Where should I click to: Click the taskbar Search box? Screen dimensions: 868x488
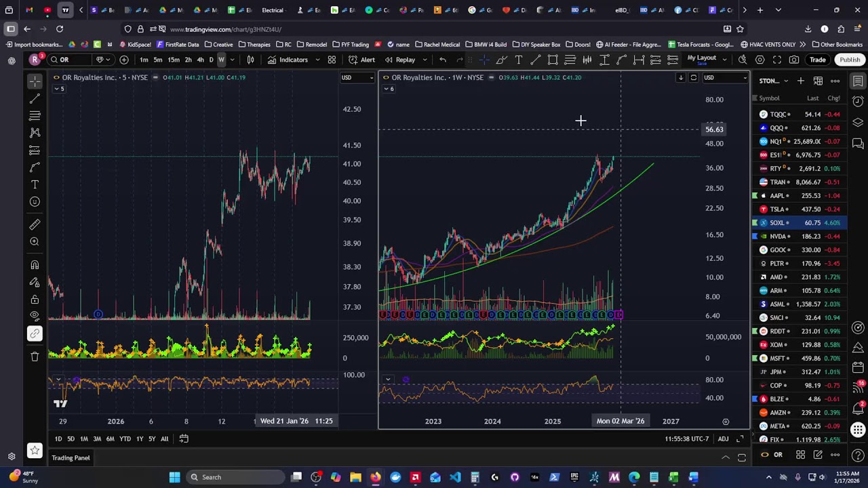[x=234, y=477]
